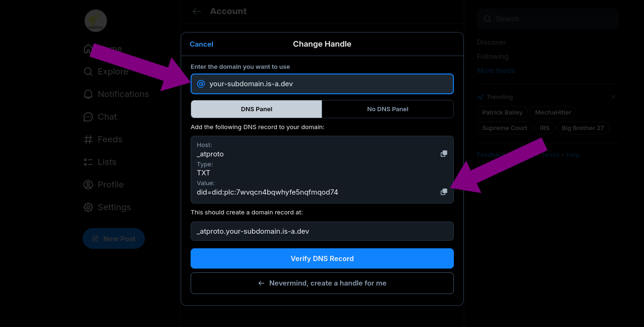Click the back arrow beside Account
Image resolution: width=644 pixels, height=327 pixels.
pos(197,11)
